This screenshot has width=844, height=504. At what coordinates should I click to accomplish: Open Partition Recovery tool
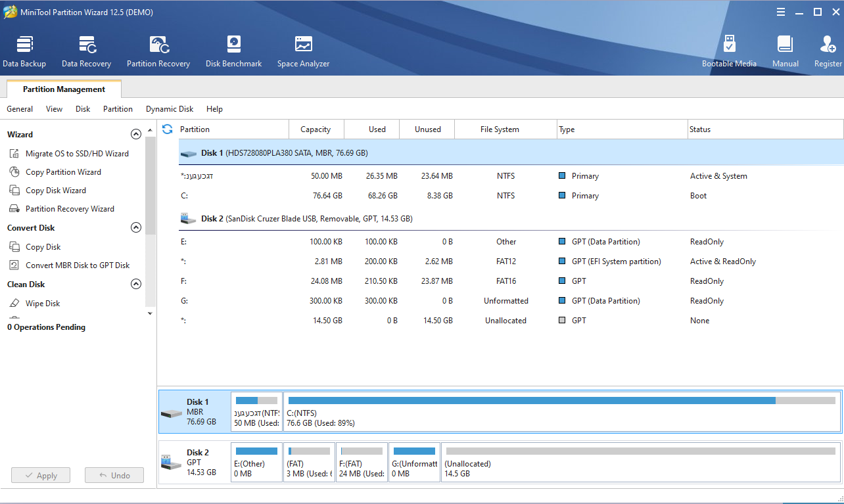pos(158,52)
